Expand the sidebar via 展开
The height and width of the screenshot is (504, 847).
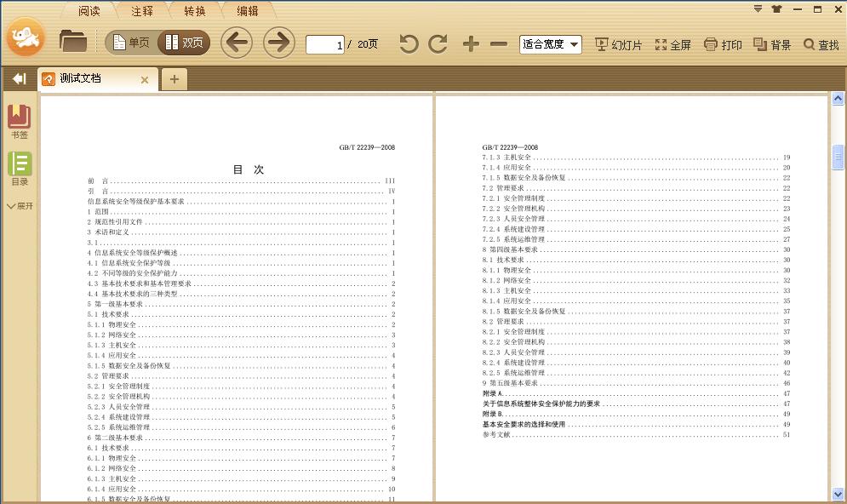[x=20, y=206]
